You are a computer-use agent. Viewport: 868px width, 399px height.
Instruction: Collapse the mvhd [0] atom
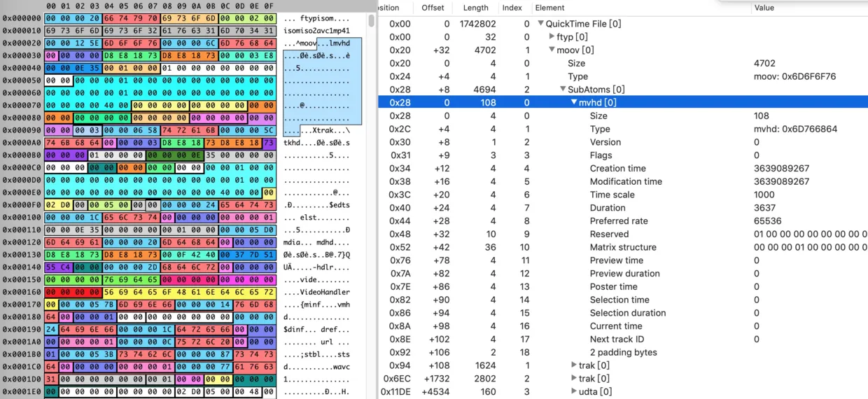tap(574, 103)
